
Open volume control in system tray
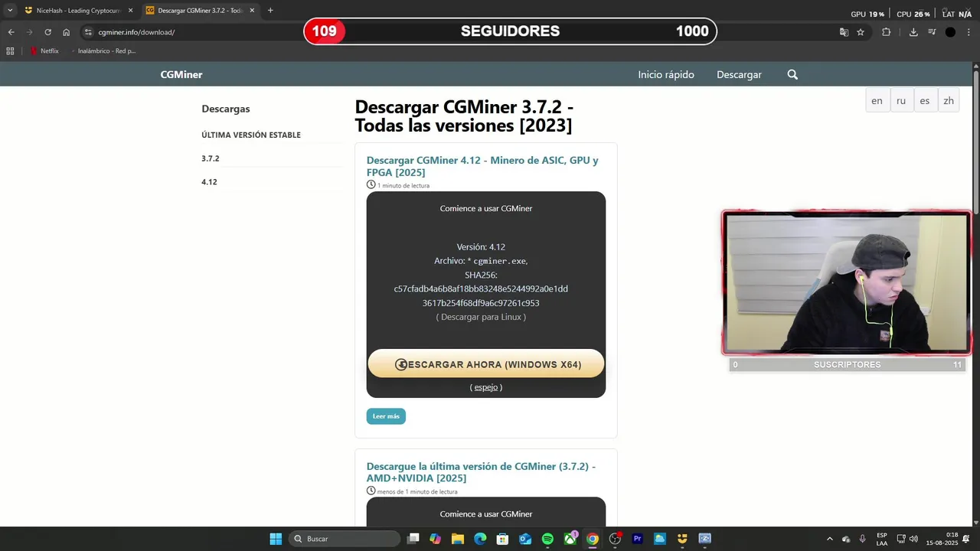tap(913, 539)
